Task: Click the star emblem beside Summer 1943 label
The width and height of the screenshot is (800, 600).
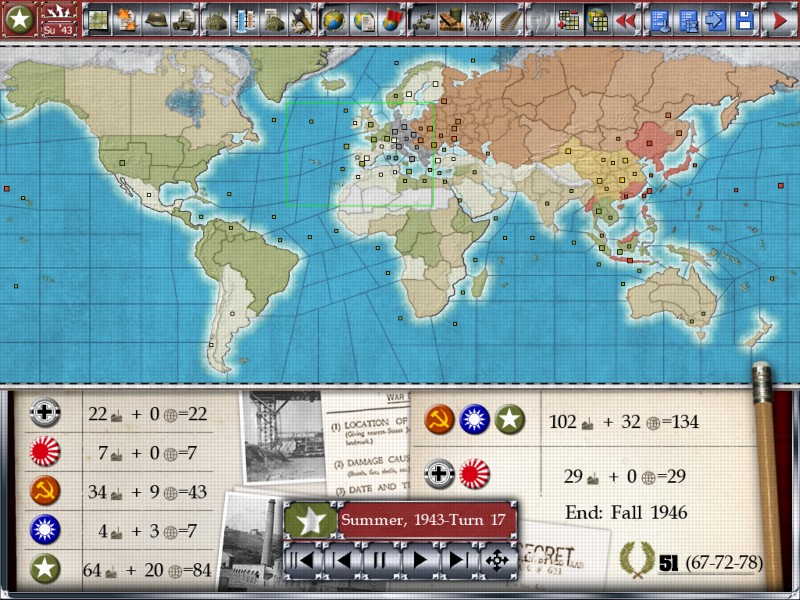Action: coord(310,520)
